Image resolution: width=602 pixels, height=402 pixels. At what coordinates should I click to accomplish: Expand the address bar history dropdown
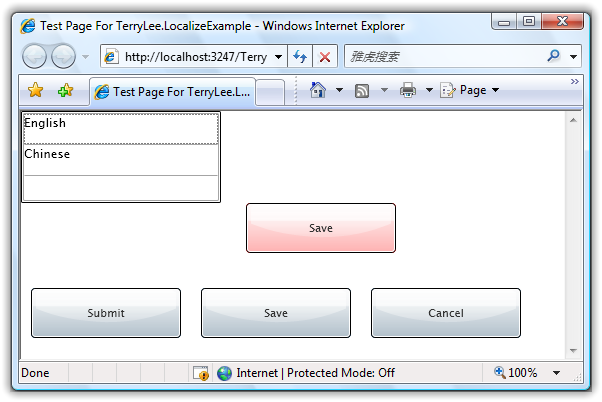point(278,57)
